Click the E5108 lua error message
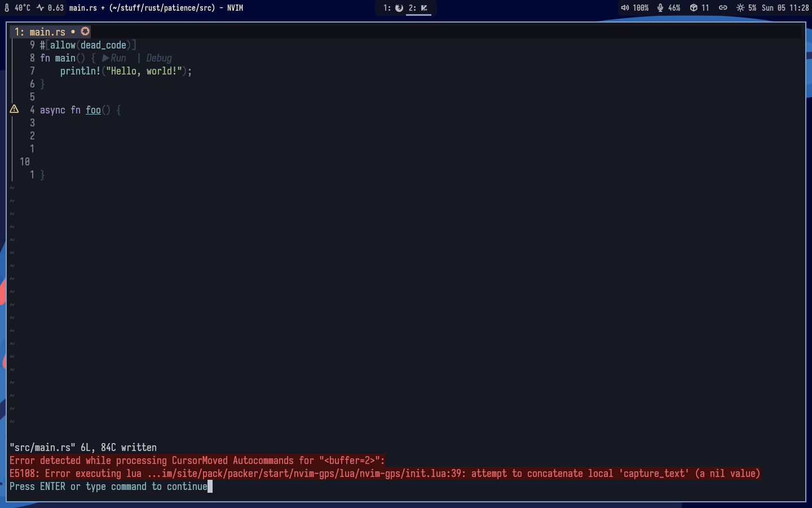812x508 pixels. point(385,474)
